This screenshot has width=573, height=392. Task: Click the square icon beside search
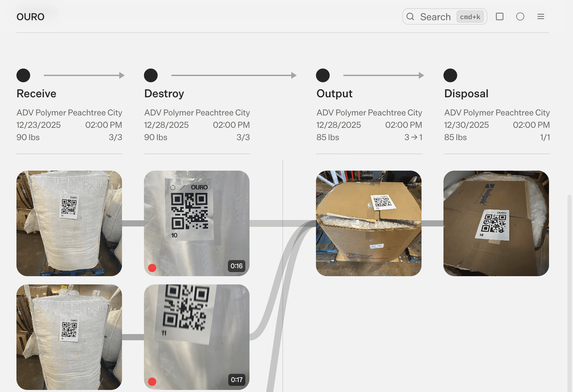coord(500,16)
